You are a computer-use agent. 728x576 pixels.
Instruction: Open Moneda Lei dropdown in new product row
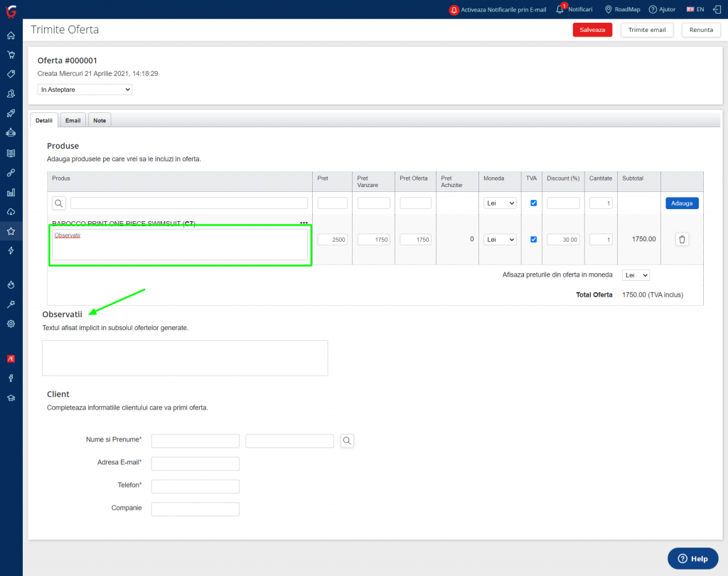500,203
